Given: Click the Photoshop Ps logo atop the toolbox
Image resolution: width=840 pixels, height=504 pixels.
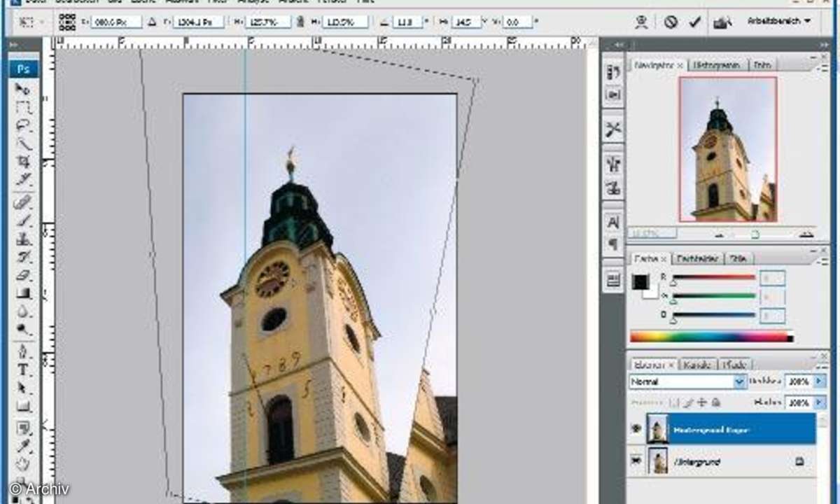Looking at the screenshot, I should coord(24,69).
